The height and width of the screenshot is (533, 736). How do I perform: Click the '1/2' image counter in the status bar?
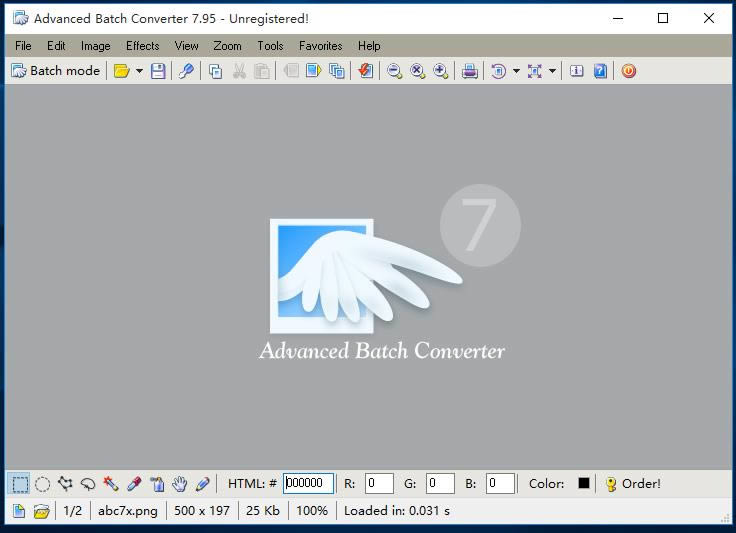click(x=72, y=511)
